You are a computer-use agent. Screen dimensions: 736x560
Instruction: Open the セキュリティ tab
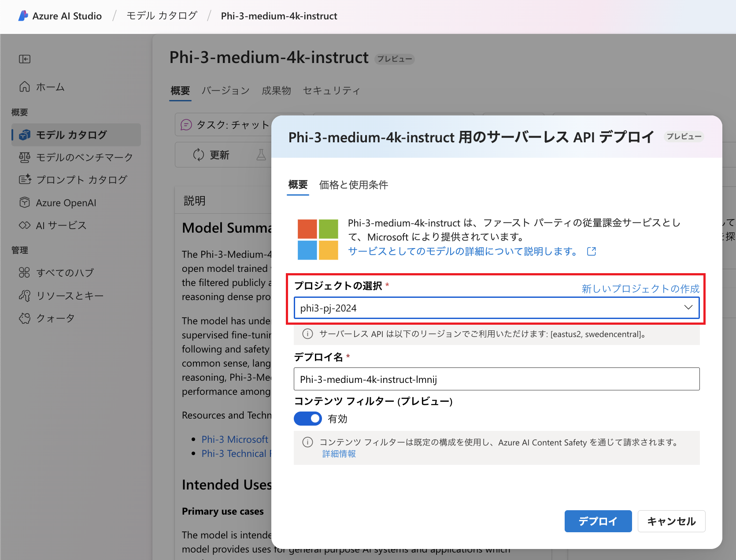[332, 90]
